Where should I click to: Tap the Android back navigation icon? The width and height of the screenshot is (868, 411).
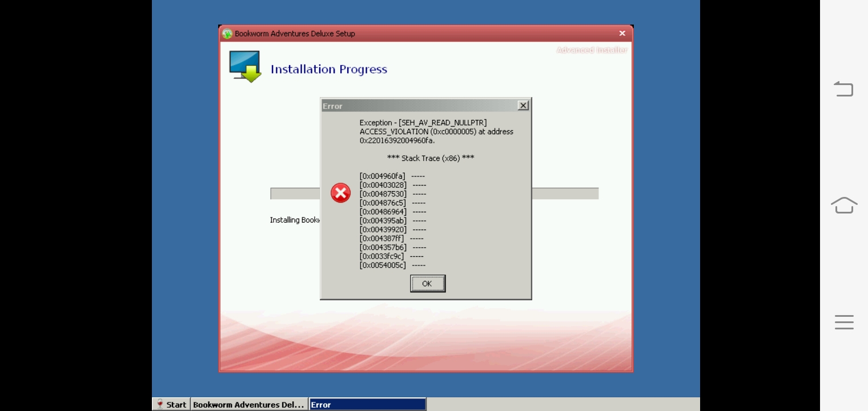(x=843, y=89)
